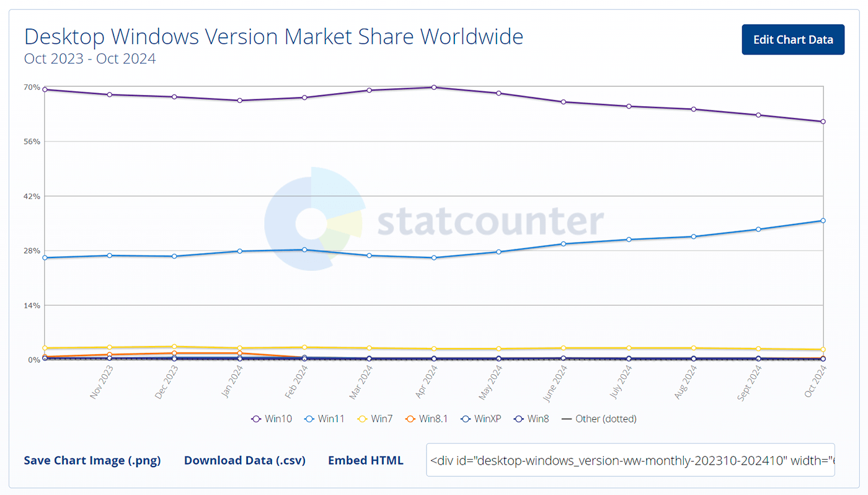Hide the Win7 series via legend
This screenshot has width=868, height=495.
pos(376,419)
